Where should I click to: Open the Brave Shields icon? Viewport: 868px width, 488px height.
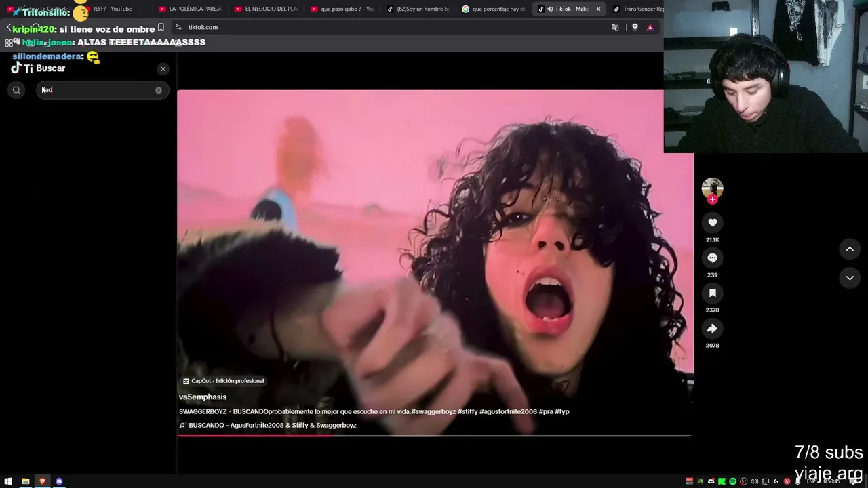coord(635,27)
